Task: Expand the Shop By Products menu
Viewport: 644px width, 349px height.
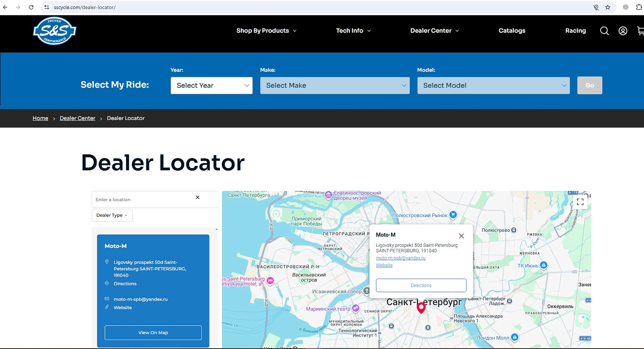Action: [x=266, y=31]
